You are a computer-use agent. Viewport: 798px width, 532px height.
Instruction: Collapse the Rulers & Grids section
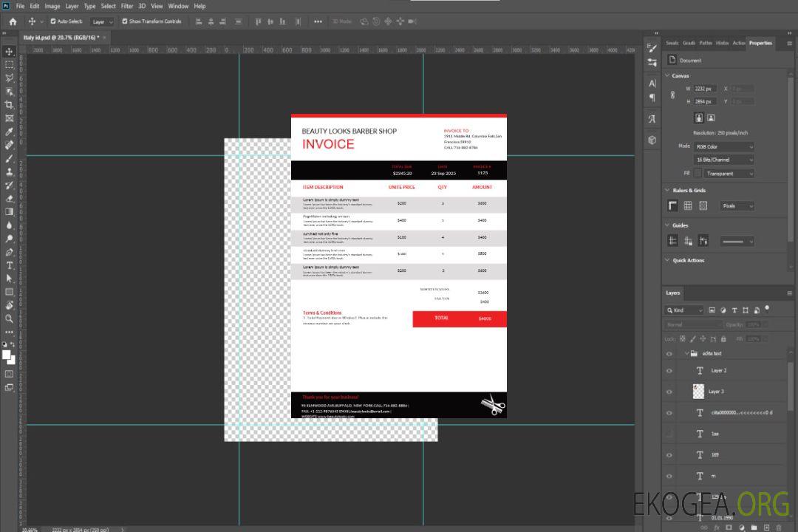pos(667,190)
